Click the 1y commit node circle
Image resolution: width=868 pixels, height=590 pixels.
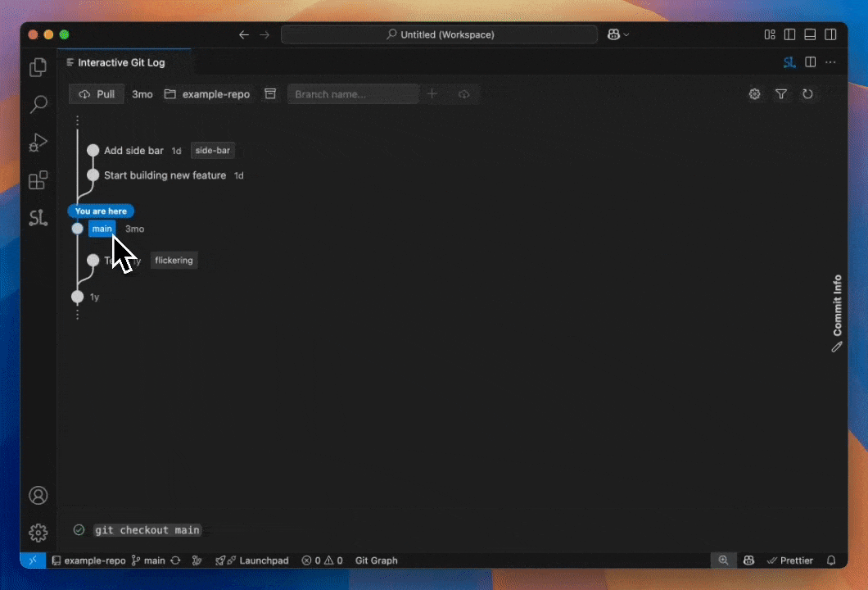(x=78, y=297)
